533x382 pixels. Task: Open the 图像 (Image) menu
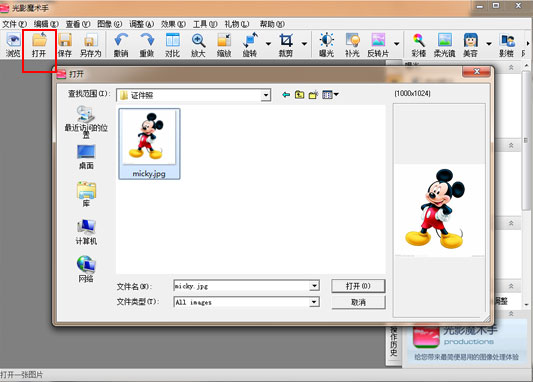(109, 24)
